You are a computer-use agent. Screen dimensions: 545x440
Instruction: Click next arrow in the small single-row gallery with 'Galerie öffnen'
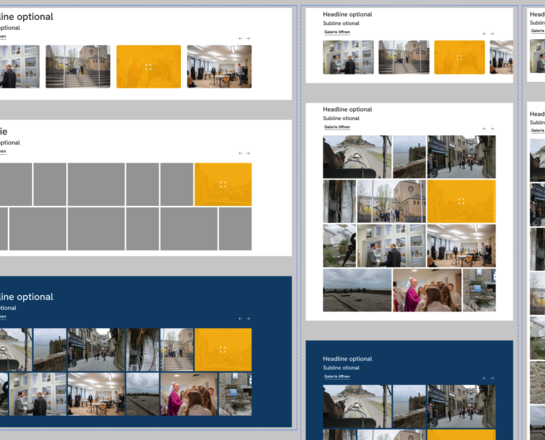tap(492, 34)
